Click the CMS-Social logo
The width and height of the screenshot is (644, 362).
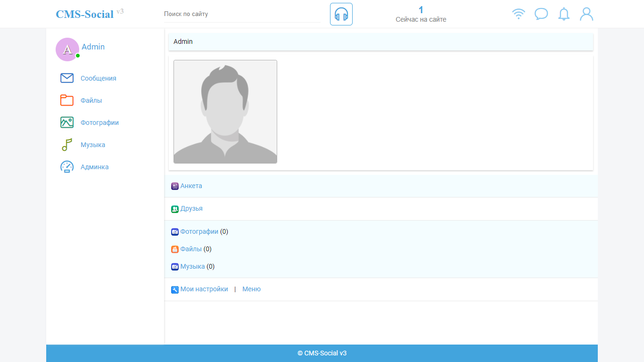[85, 14]
